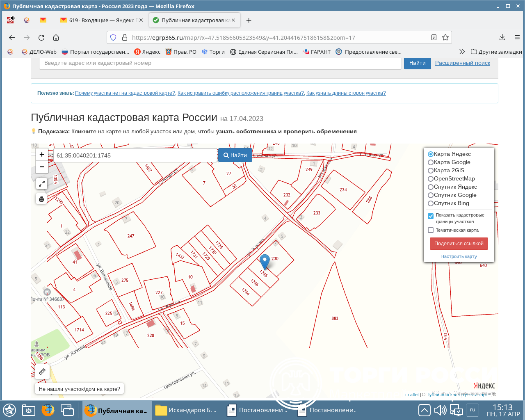Toggle fullscreen map view icon
This screenshot has height=420, width=525.
42,184
